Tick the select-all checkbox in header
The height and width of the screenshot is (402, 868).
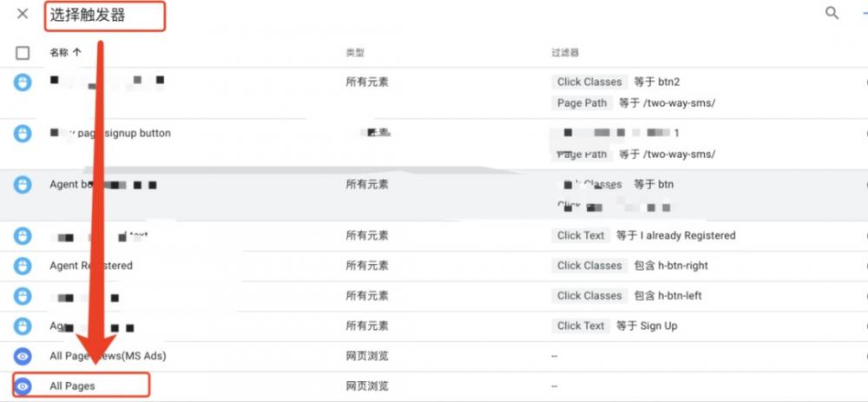coord(23,53)
